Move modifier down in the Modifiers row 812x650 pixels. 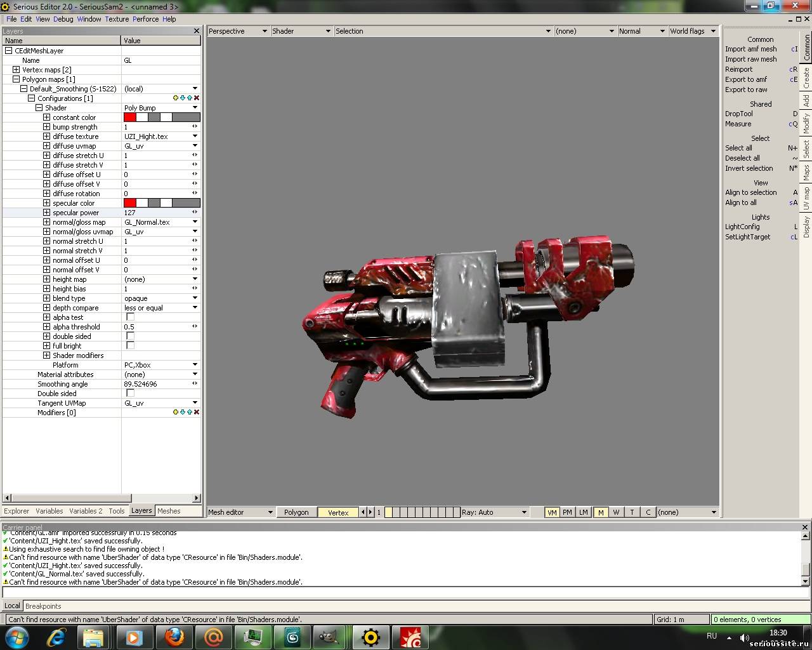[183, 412]
